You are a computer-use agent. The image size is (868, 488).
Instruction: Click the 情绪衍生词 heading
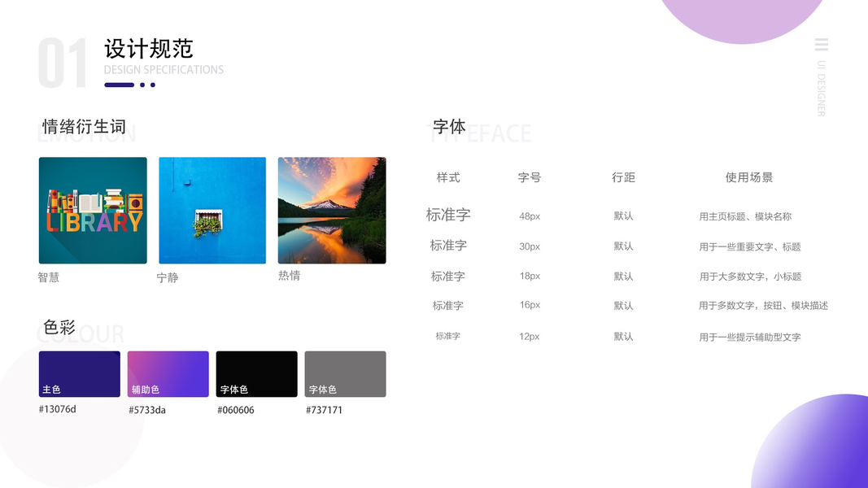(x=84, y=127)
